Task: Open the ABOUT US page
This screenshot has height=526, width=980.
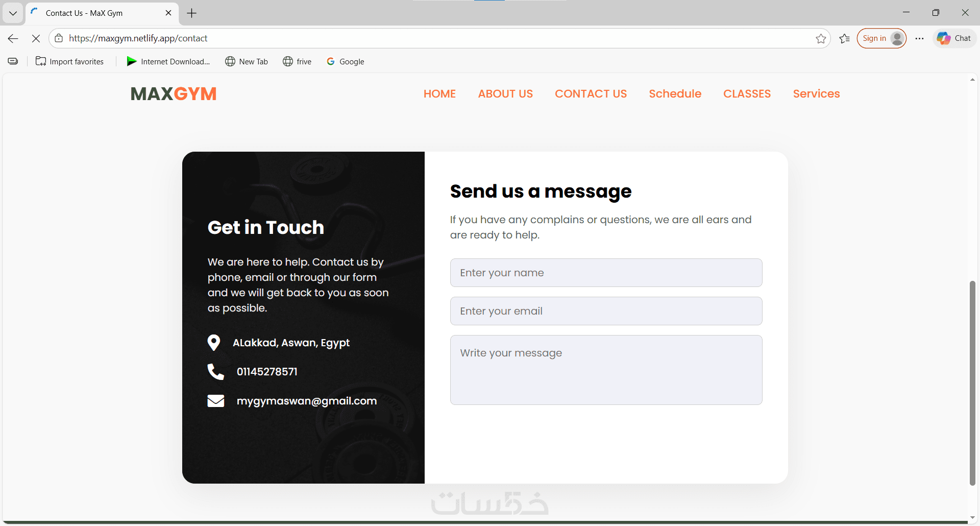Action: click(x=505, y=94)
